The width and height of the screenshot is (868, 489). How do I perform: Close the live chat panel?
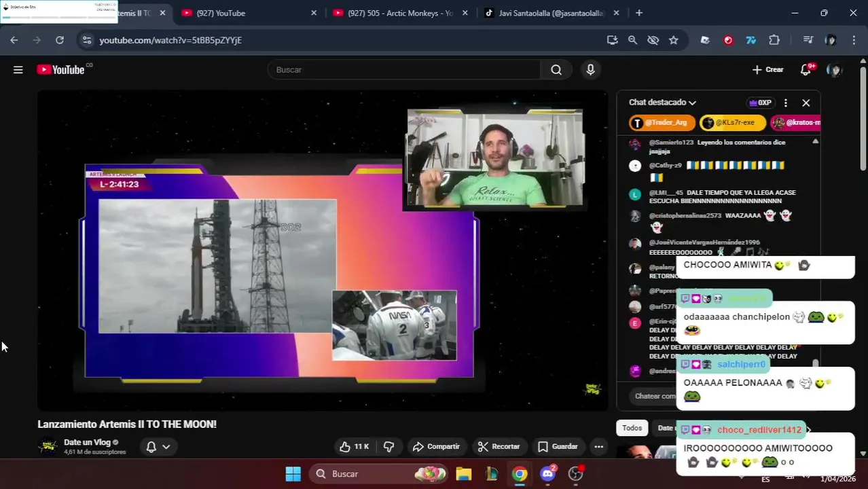[x=806, y=103]
